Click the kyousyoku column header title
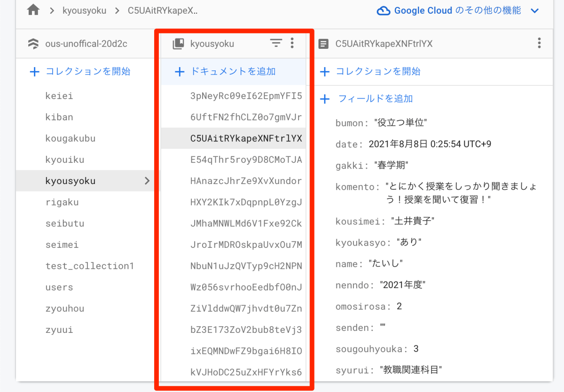The height and width of the screenshot is (392, 564). (x=212, y=44)
